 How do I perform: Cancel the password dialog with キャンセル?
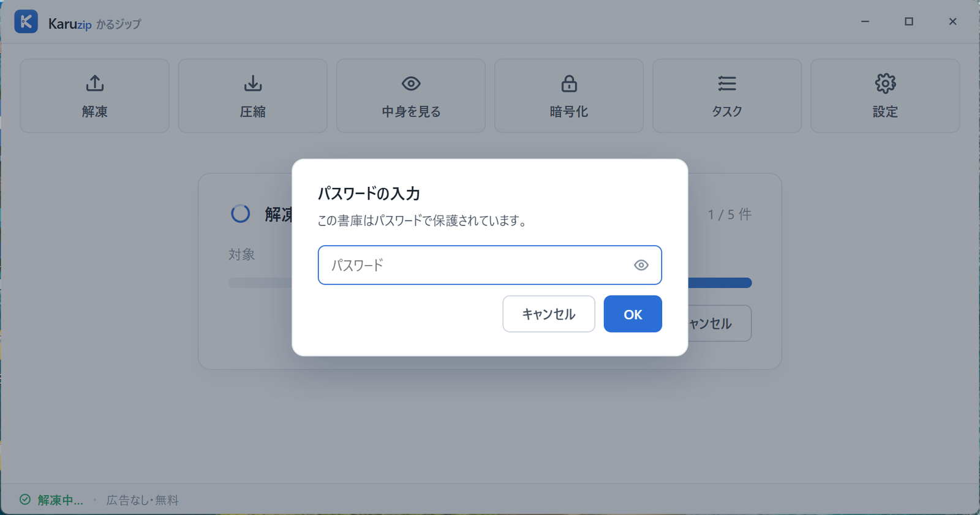pos(548,314)
